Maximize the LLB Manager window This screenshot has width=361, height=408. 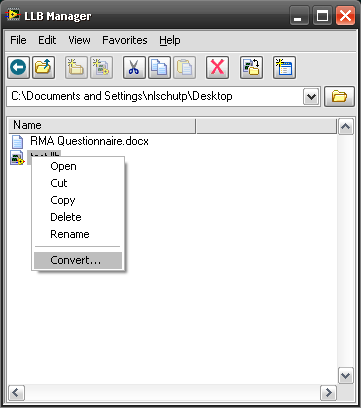322,16
